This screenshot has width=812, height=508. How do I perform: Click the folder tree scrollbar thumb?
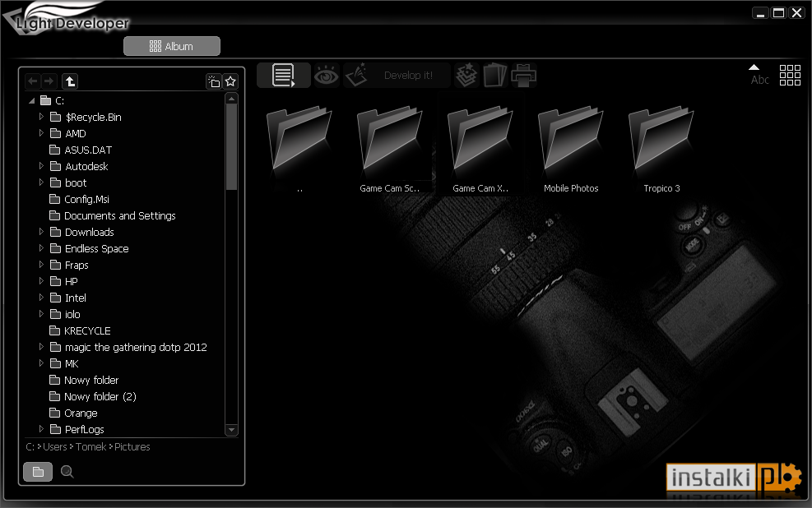(231, 147)
